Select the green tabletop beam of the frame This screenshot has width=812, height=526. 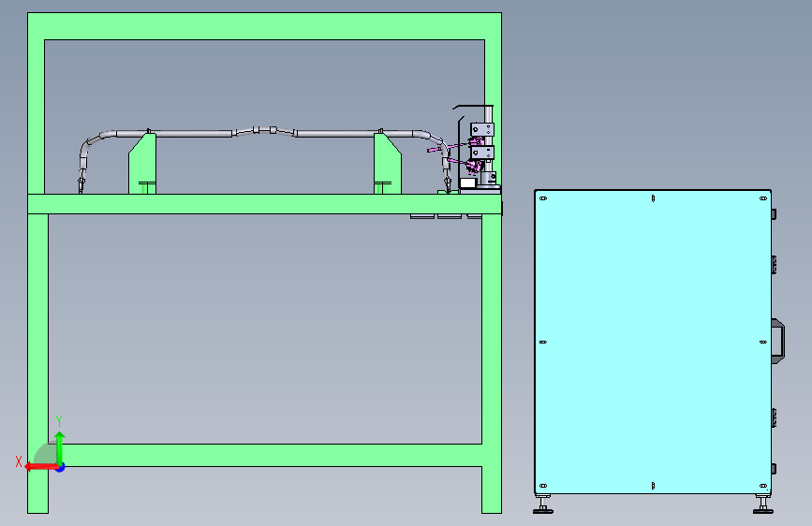pyautogui.click(x=265, y=204)
